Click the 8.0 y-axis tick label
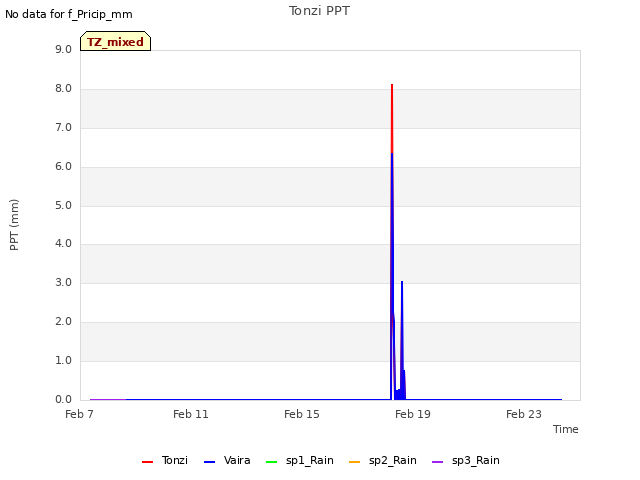The height and width of the screenshot is (480, 640). click(63, 89)
